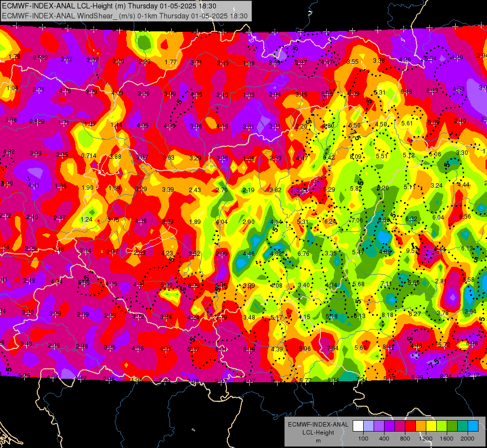Click the legend label 1200
The height and width of the screenshot is (448, 487).
pyautogui.click(x=425, y=439)
